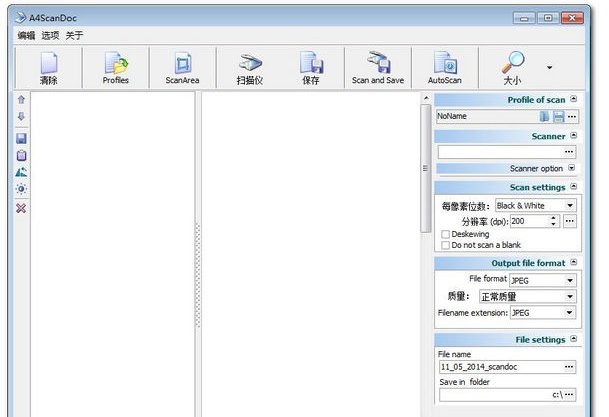This screenshot has width=609, height=417.
Task: Click the preview scrollbar up arrow
Action: click(426, 98)
